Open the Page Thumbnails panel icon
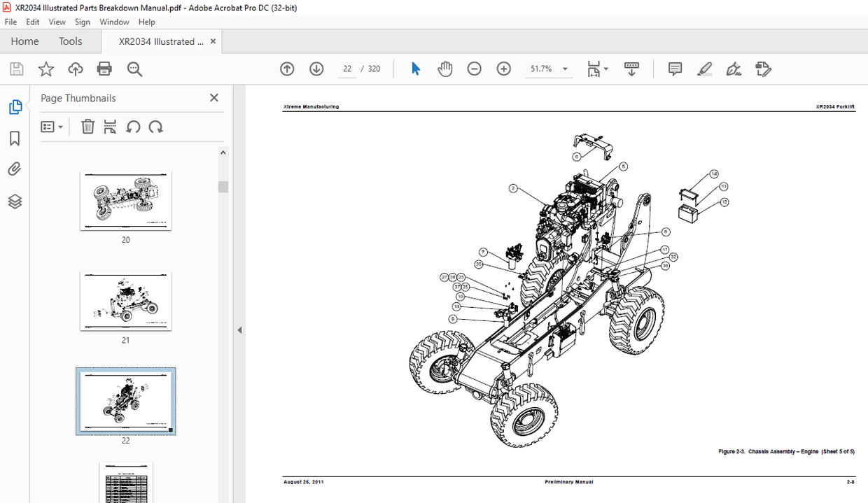 [x=15, y=106]
